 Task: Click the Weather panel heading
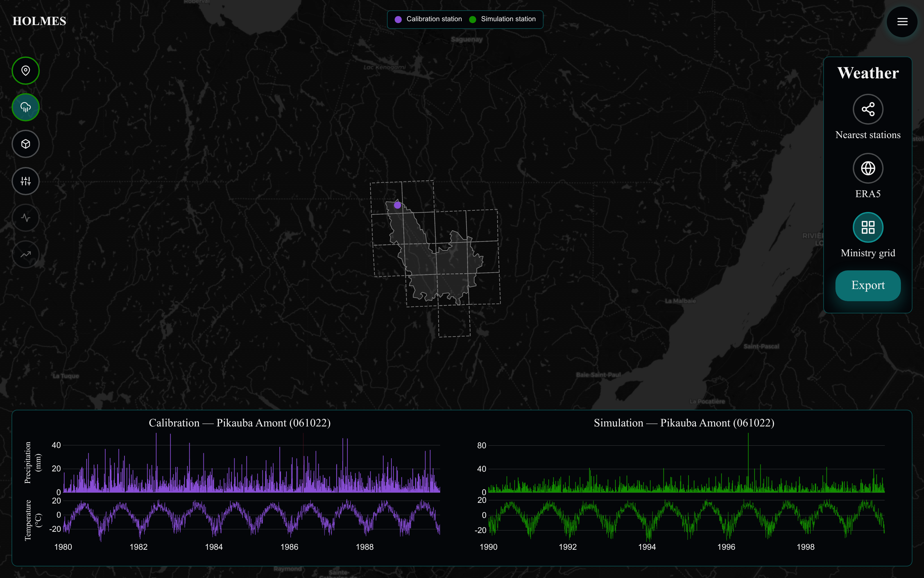(868, 73)
